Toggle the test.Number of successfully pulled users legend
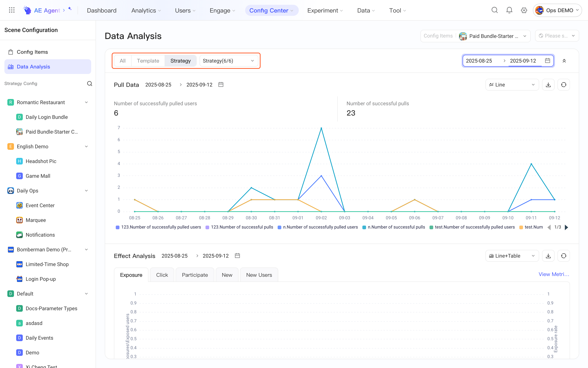Screen dimensions: 588x368 click(x=472, y=227)
